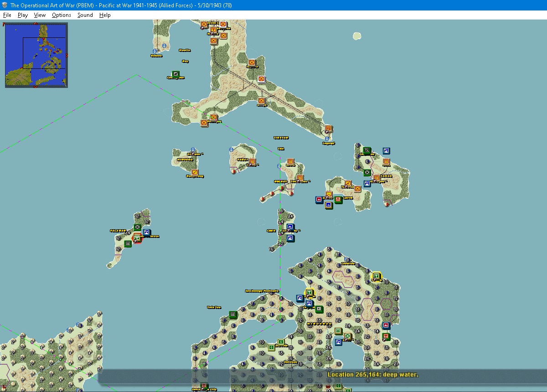Open the Play menu
The image size is (547, 392).
click(23, 15)
